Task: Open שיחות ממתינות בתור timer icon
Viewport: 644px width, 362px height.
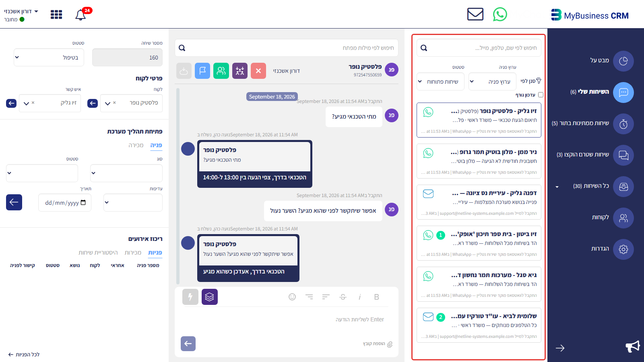Action: click(x=623, y=124)
